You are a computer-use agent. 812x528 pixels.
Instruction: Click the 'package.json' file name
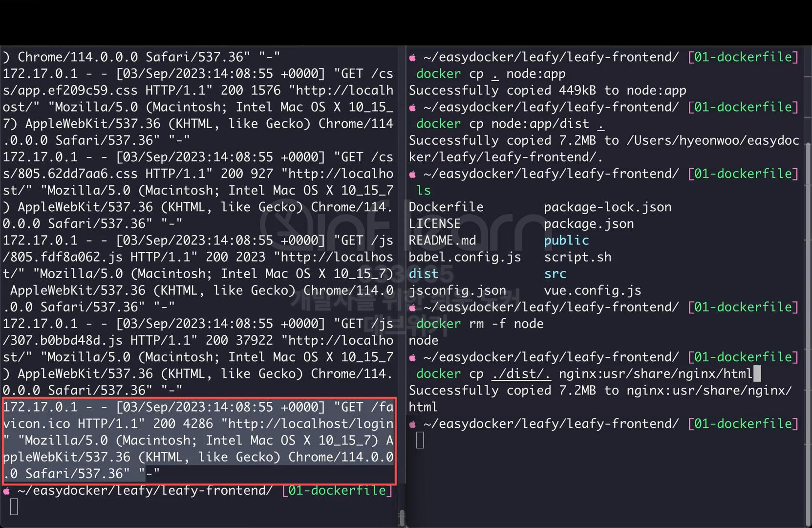click(x=589, y=224)
